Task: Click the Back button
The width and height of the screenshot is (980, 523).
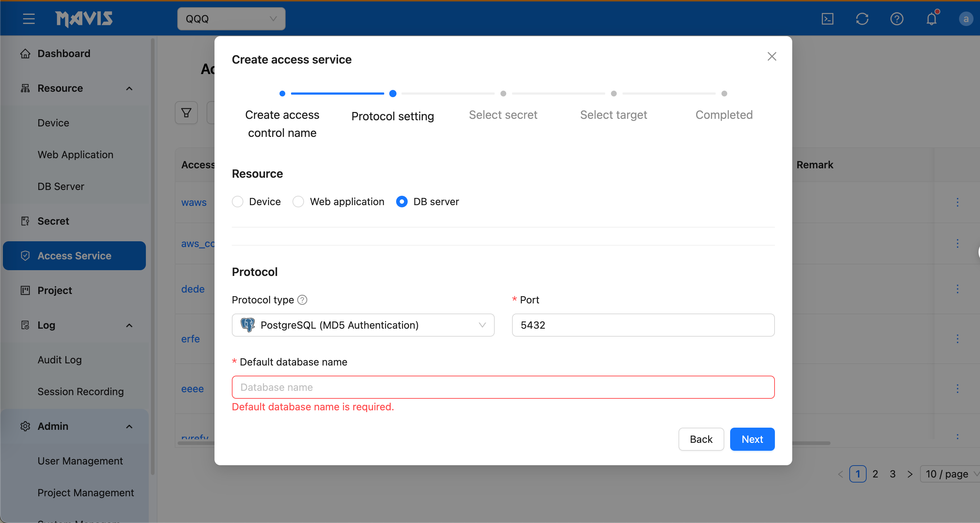Action: (701, 439)
